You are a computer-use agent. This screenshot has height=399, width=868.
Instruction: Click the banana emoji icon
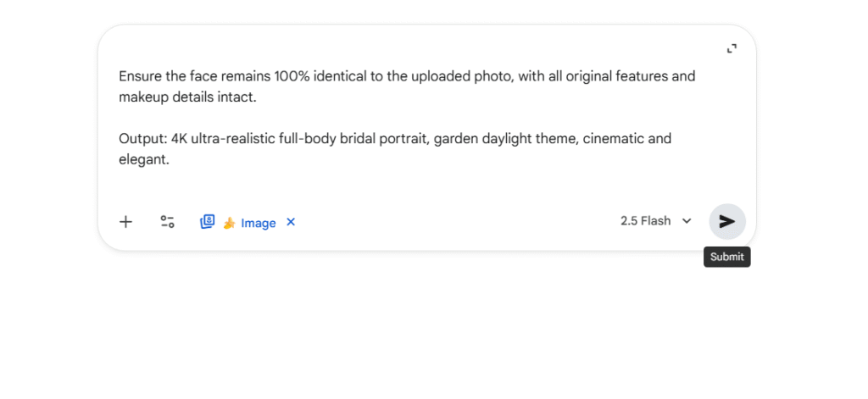(x=229, y=223)
